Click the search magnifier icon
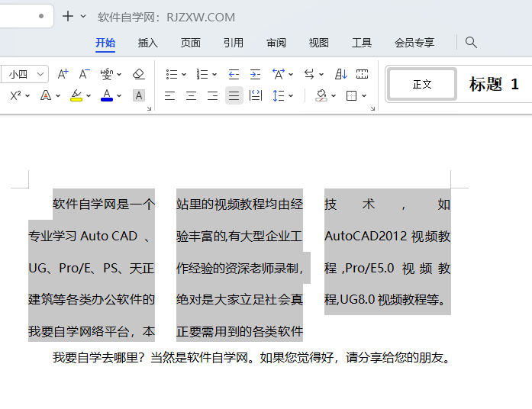532x409 pixels. coord(471,43)
